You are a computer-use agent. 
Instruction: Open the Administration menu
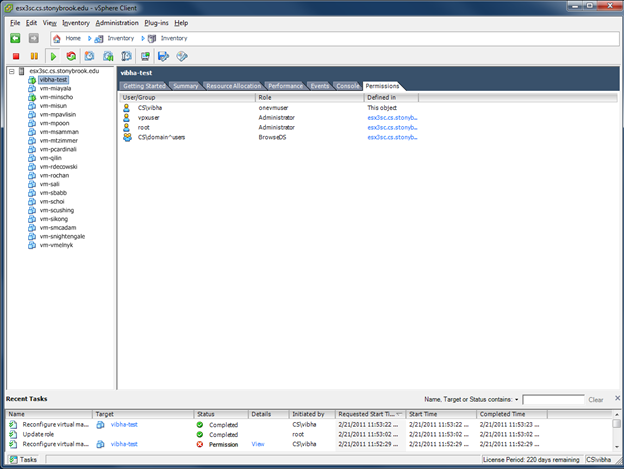point(117,23)
